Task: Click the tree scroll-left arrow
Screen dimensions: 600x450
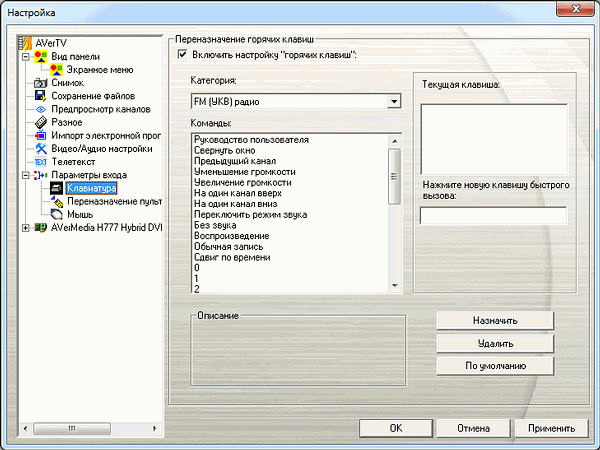Action: pos(25,428)
